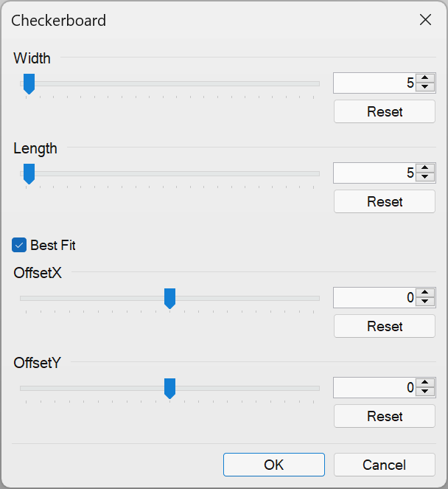
Task: Click inside the Length number field
Action: pyautogui.click(x=374, y=173)
